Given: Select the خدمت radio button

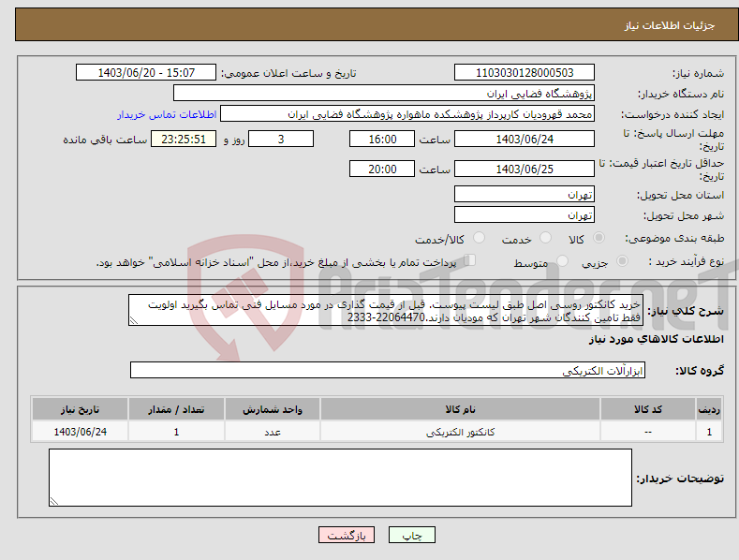Looking at the screenshot, I should tap(545, 238).
